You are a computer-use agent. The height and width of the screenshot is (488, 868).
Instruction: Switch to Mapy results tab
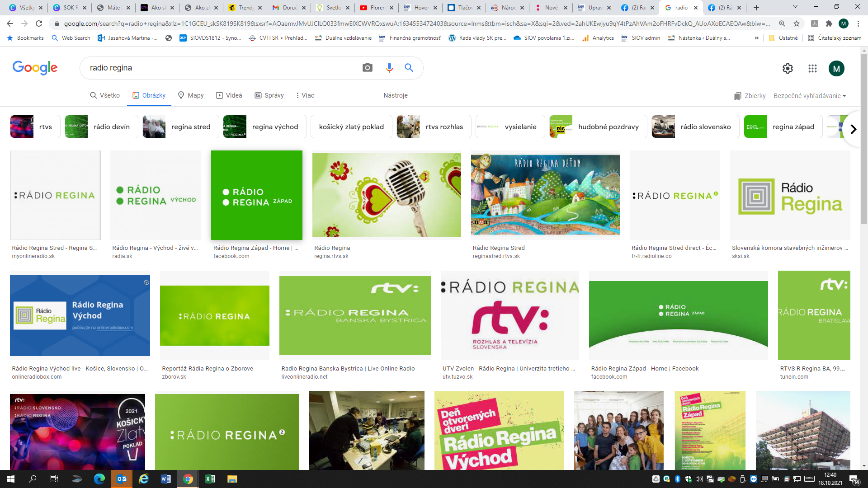(190, 95)
